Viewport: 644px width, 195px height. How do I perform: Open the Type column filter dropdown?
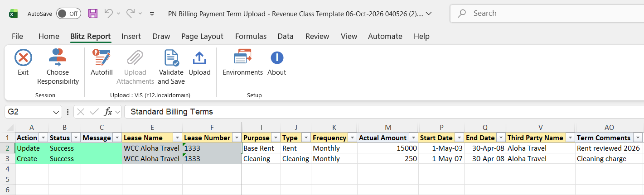pos(306,138)
